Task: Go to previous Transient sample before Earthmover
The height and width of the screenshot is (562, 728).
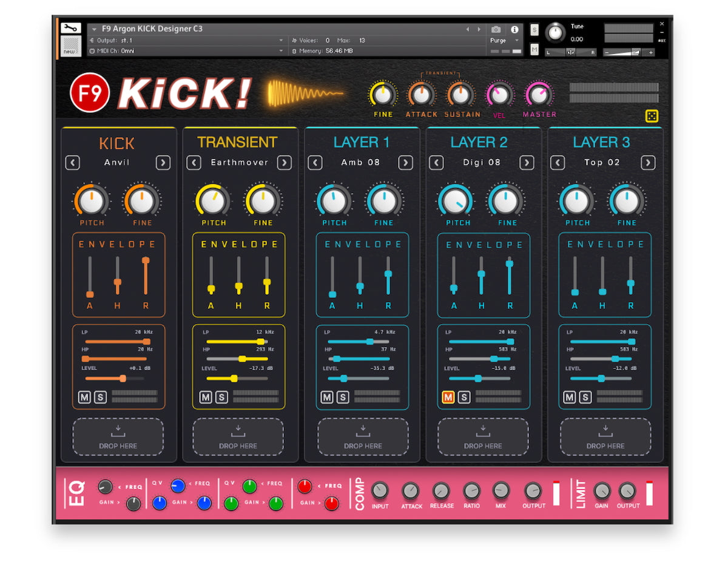Action: tap(194, 163)
